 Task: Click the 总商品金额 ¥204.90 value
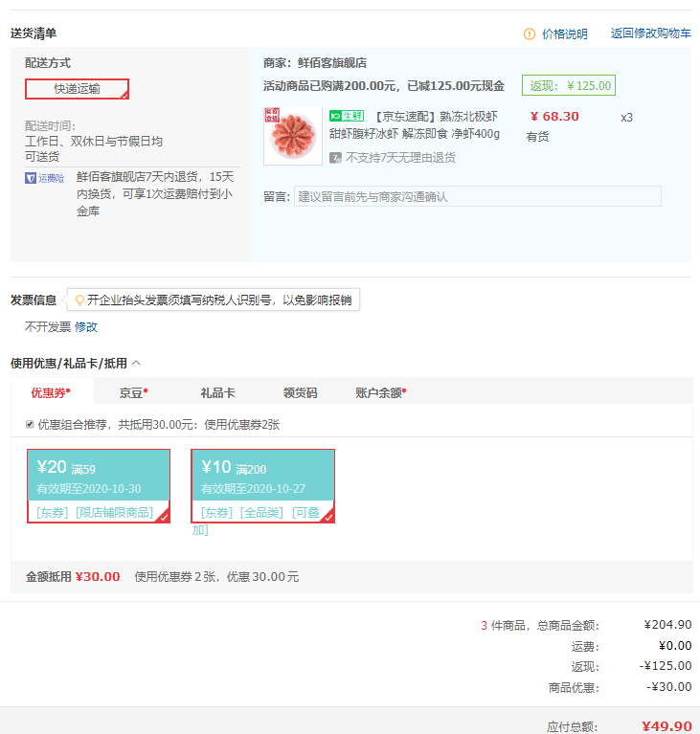667,625
